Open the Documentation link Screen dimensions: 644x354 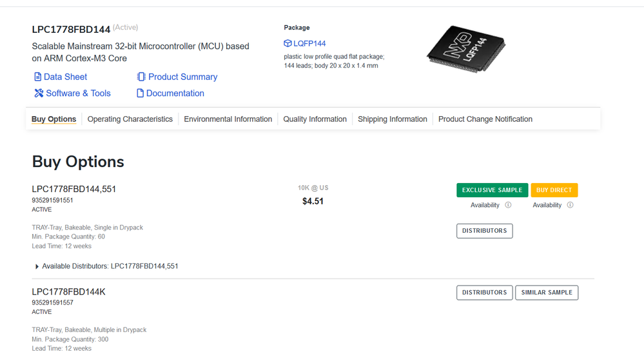(x=175, y=93)
